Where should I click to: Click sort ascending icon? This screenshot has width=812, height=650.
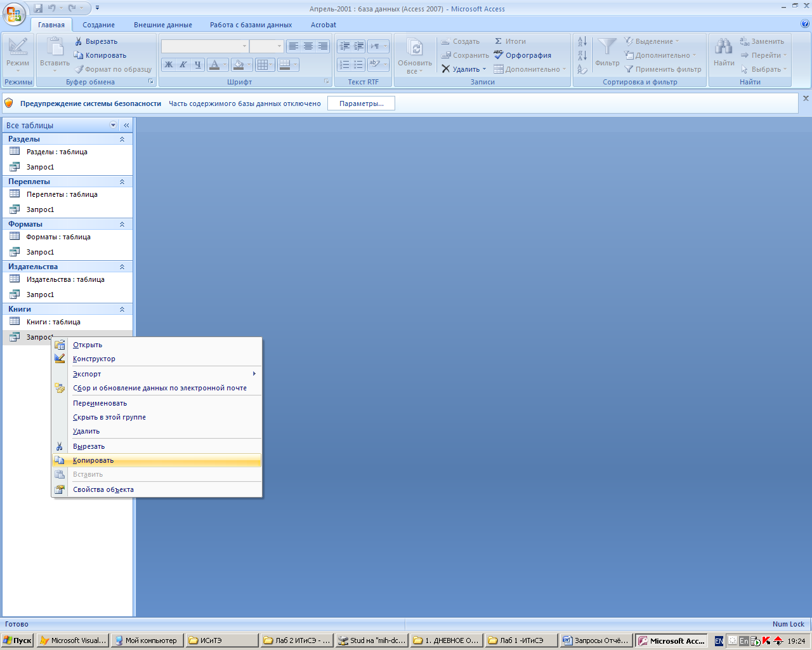click(582, 41)
